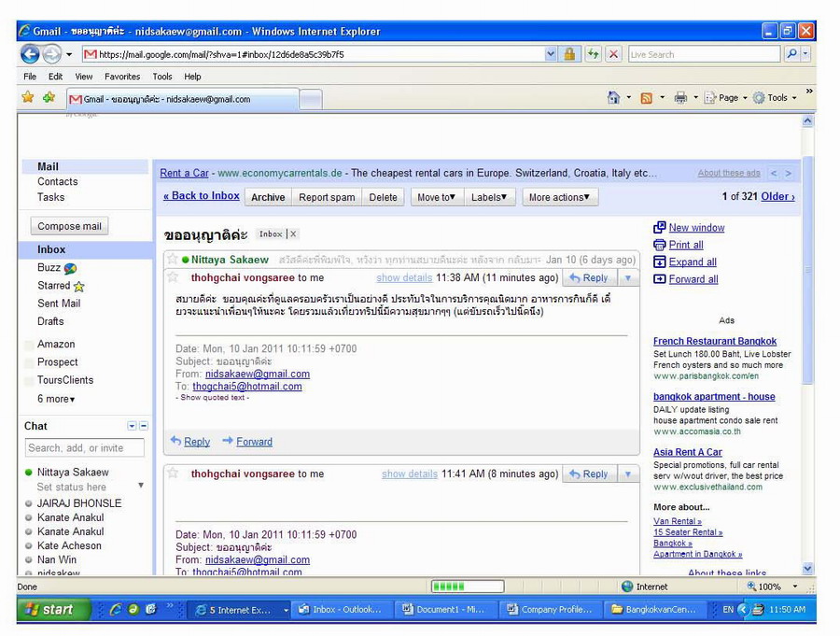Switch to Inbox - Outlook taskbar window

pyautogui.click(x=340, y=610)
